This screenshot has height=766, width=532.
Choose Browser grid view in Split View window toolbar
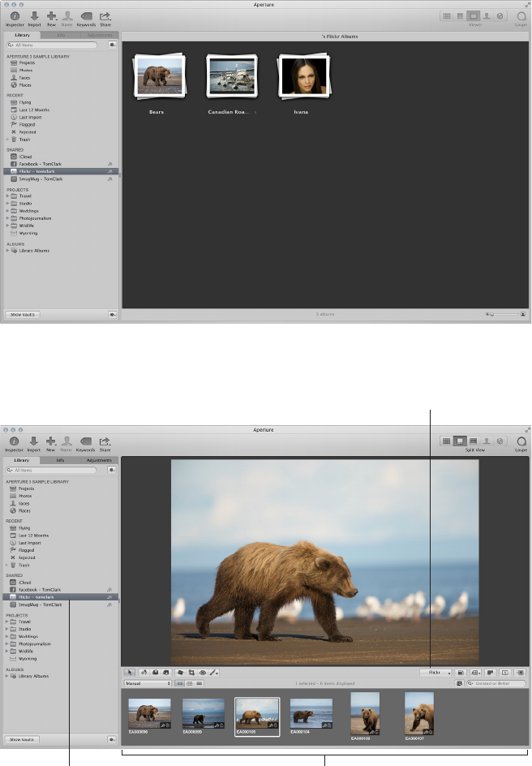point(446,441)
